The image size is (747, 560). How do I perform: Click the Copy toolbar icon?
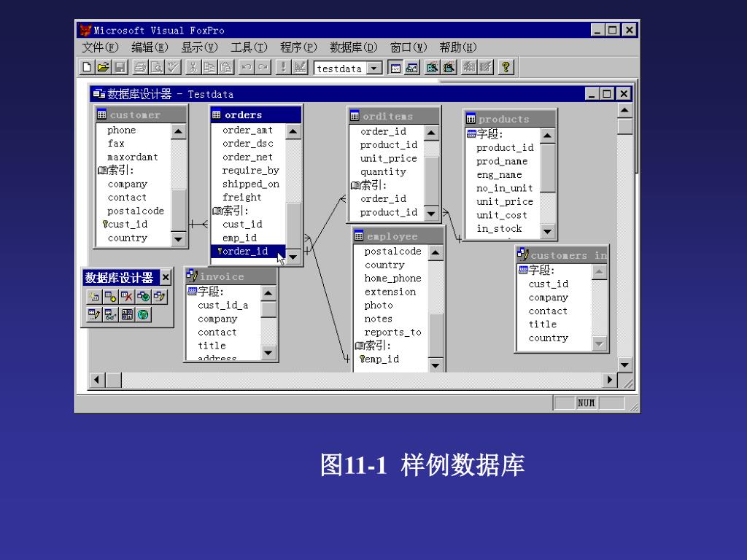pos(209,67)
